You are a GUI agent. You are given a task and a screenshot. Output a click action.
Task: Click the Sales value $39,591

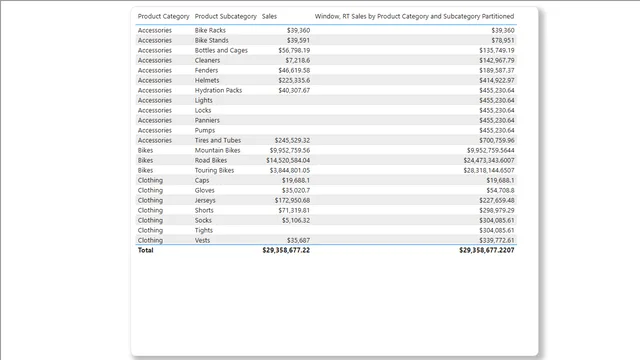tap(298, 40)
